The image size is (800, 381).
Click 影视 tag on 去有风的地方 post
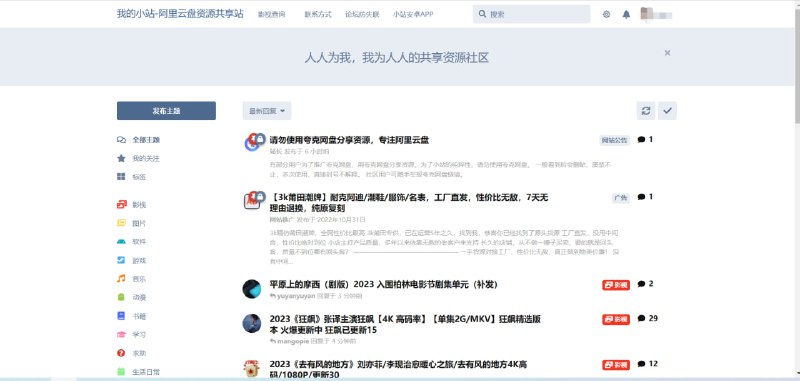click(x=616, y=365)
